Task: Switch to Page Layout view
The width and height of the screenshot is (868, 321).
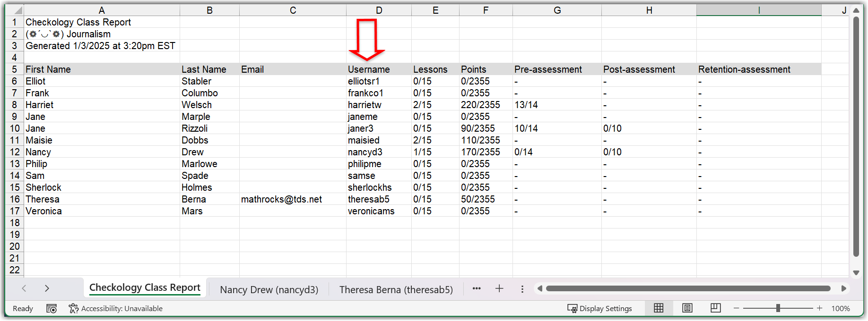Action: click(687, 308)
